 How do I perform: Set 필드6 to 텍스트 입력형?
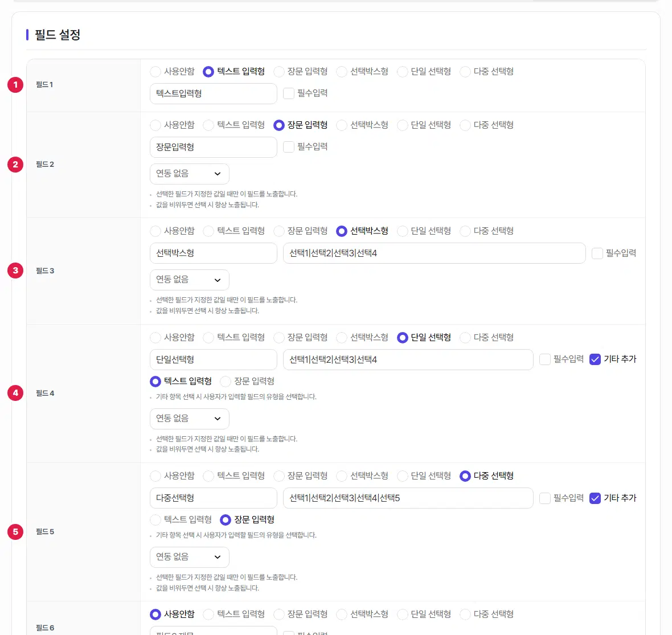click(208, 614)
